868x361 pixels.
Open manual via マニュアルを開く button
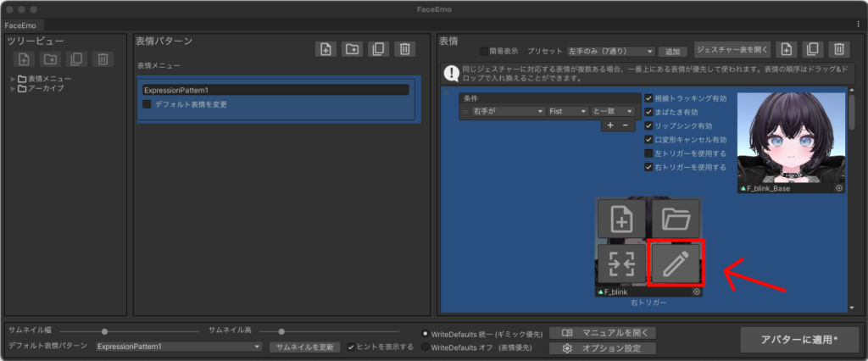coord(603,332)
